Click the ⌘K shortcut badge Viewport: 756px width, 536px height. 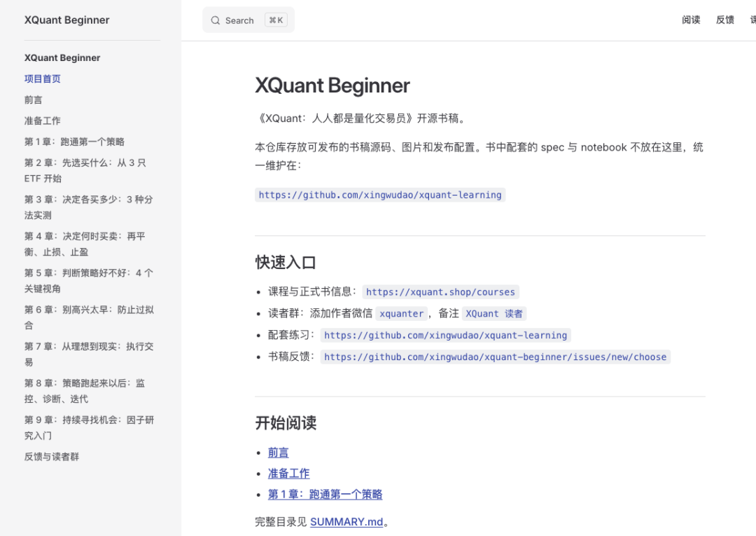[276, 20]
